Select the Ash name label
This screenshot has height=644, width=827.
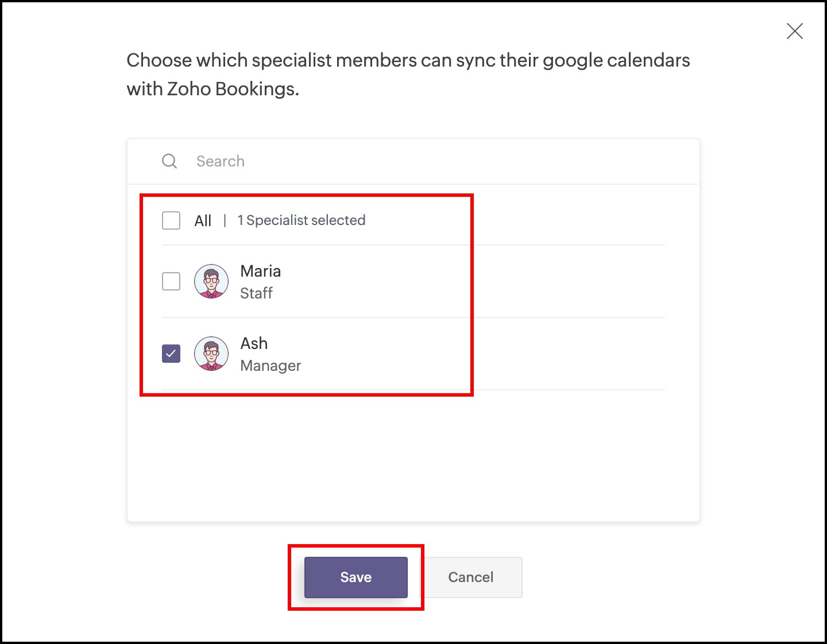coord(254,343)
